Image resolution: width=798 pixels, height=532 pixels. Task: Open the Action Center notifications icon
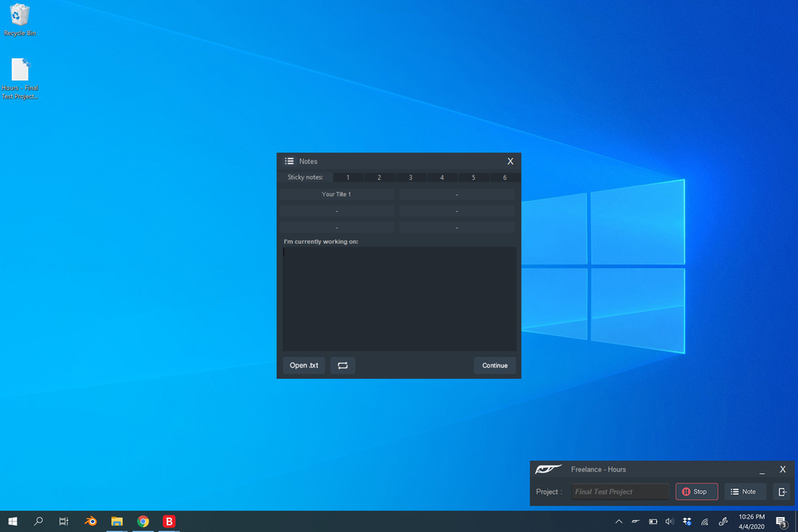coord(781,522)
